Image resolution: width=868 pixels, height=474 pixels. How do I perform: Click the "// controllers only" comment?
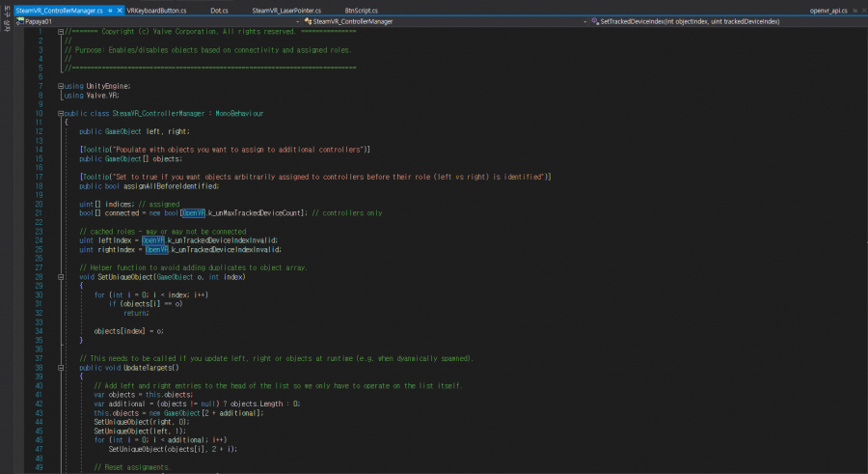coord(347,213)
